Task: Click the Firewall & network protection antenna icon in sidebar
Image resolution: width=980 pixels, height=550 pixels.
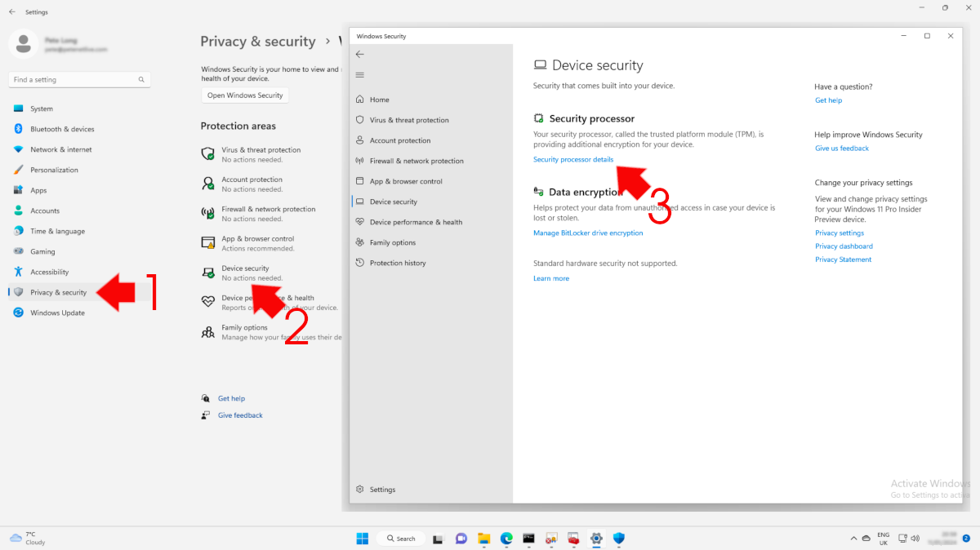Action: point(359,161)
